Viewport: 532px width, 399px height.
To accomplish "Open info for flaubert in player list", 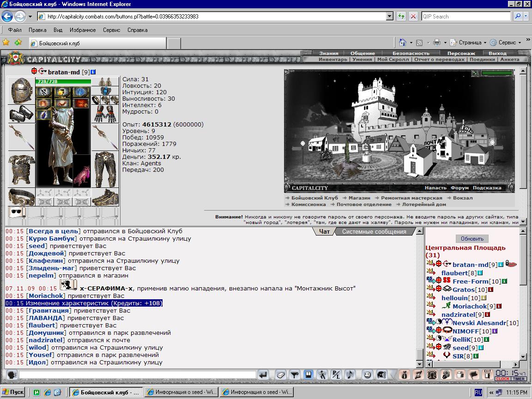I will (480, 273).
